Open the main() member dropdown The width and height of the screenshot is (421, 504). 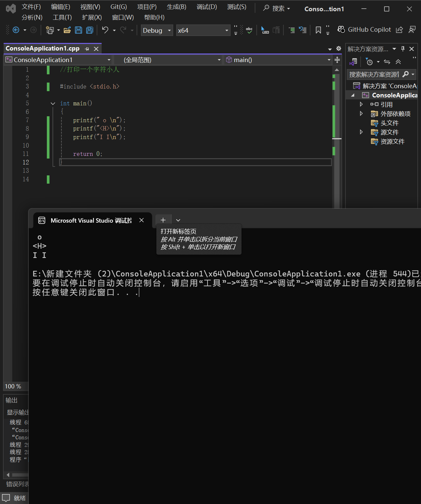[278, 60]
